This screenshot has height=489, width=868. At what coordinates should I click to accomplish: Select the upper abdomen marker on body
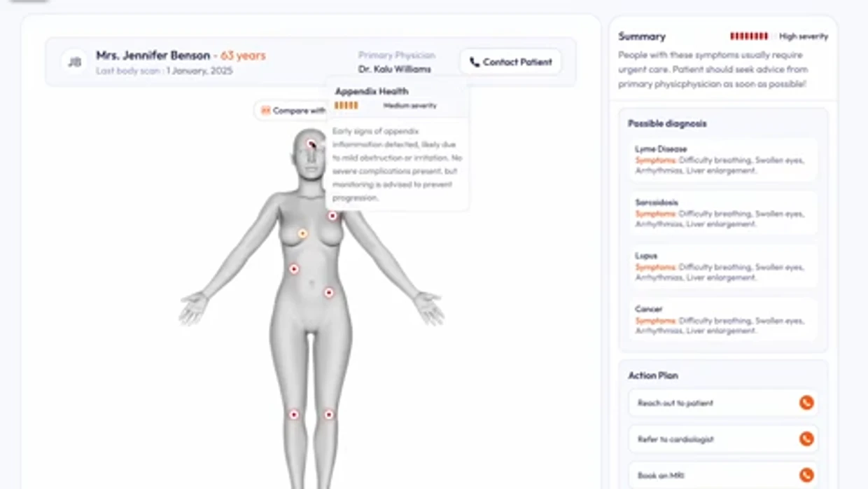point(294,269)
